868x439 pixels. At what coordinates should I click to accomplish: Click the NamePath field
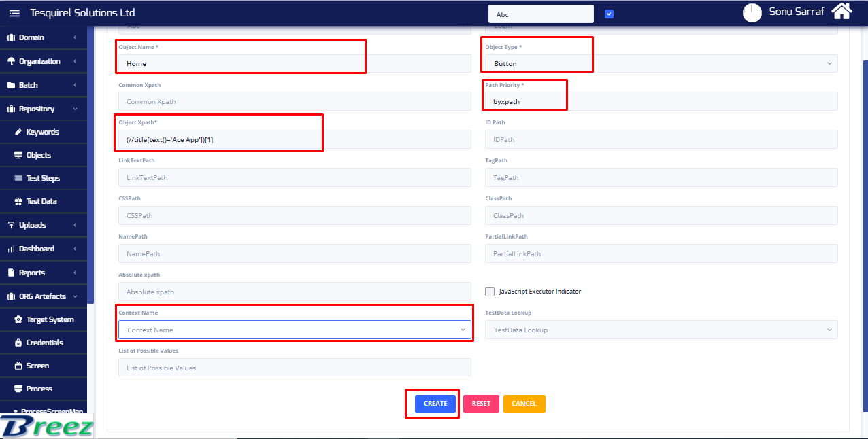[295, 253]
